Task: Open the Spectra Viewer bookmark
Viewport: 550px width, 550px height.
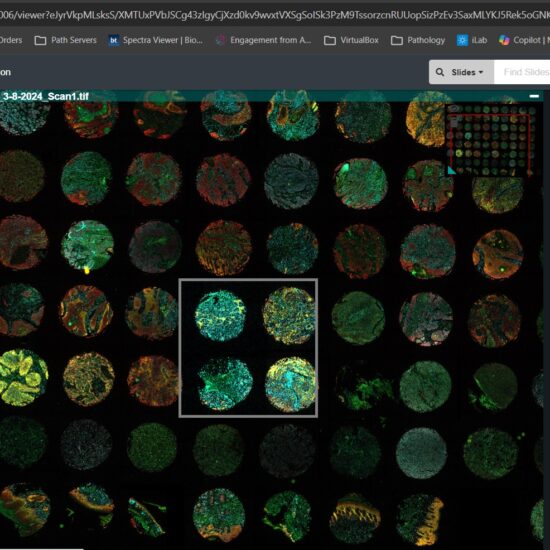Action: coord(156,40)
